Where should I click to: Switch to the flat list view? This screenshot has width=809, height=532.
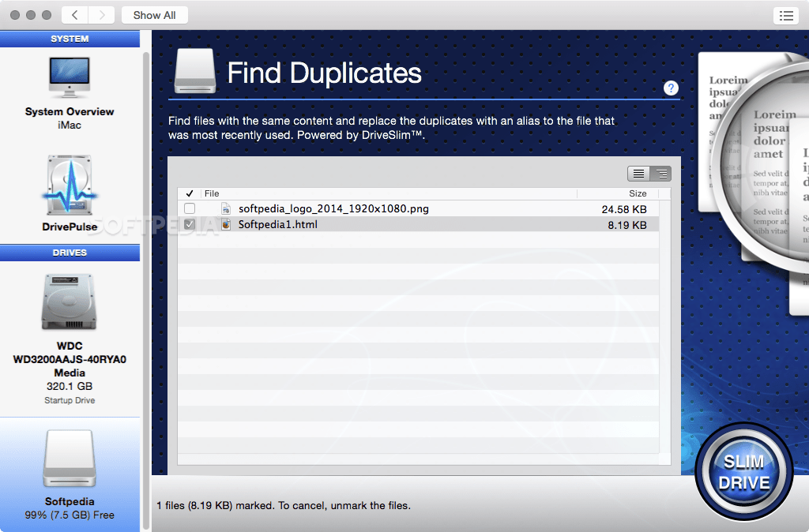pyautogui.click(x=638, y=174)
